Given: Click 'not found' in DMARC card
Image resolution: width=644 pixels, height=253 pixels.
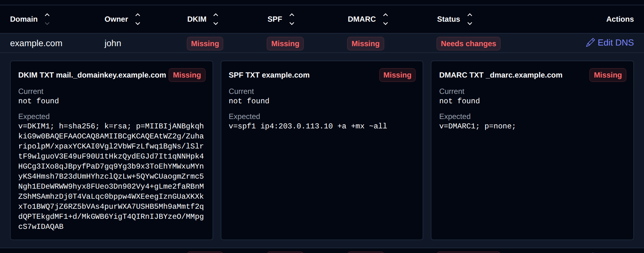Looking at the screenshot, I should tap(459, 101).
